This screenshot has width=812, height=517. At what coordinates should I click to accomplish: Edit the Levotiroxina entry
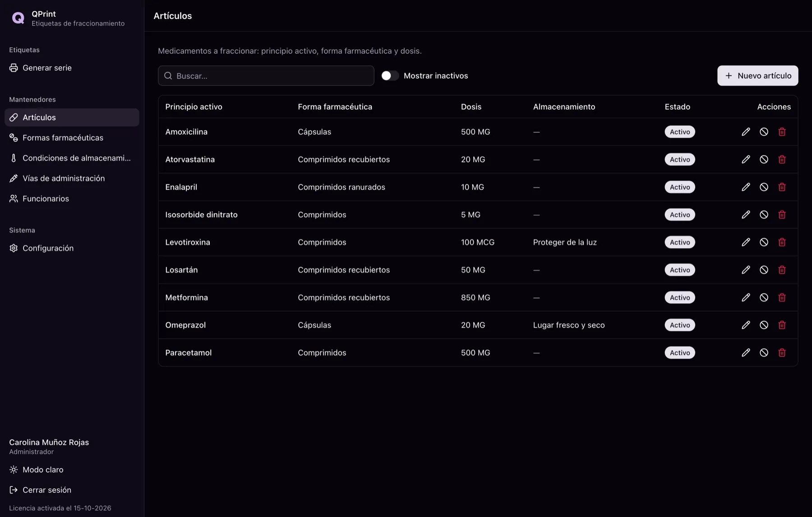coord(746,242)
